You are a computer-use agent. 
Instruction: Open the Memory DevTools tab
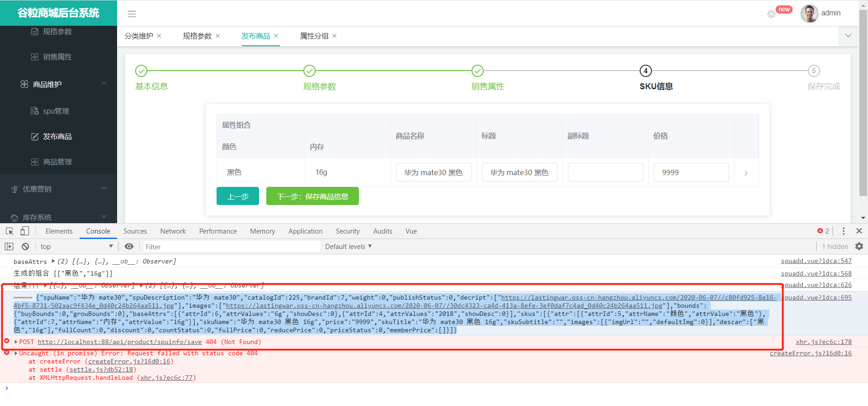(x=263, y=231)
